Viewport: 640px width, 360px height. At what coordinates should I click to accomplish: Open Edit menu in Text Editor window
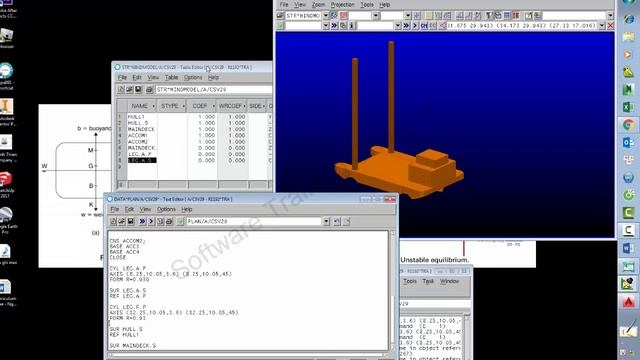point(129,209)
